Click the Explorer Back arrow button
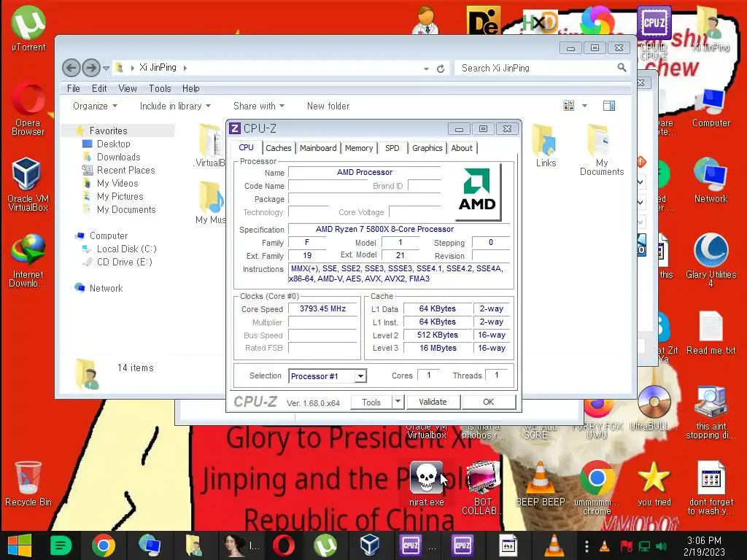 click(x=71, y=68)
